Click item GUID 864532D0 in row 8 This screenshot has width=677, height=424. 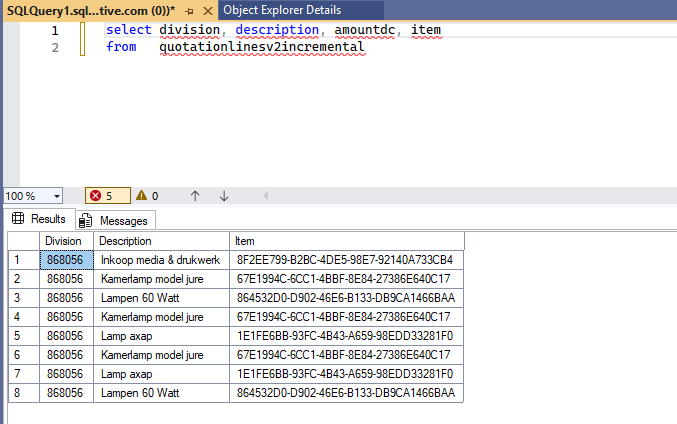click(347, 393)
